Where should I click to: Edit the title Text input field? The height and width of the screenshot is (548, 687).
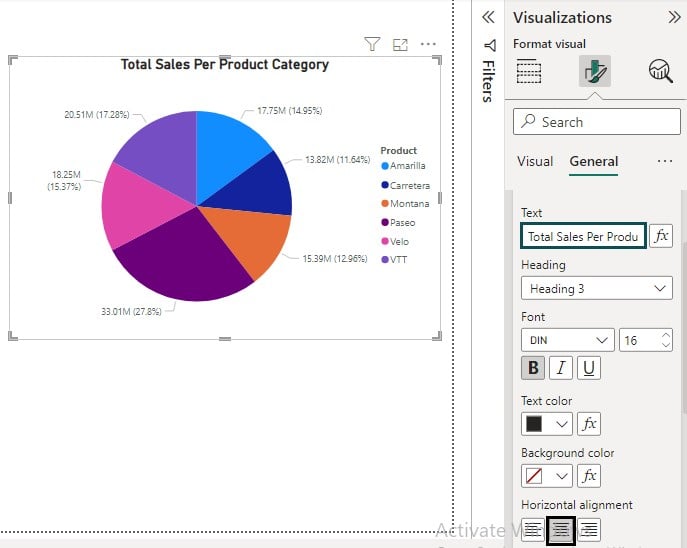pyautogui.click(x=583, y=236)
